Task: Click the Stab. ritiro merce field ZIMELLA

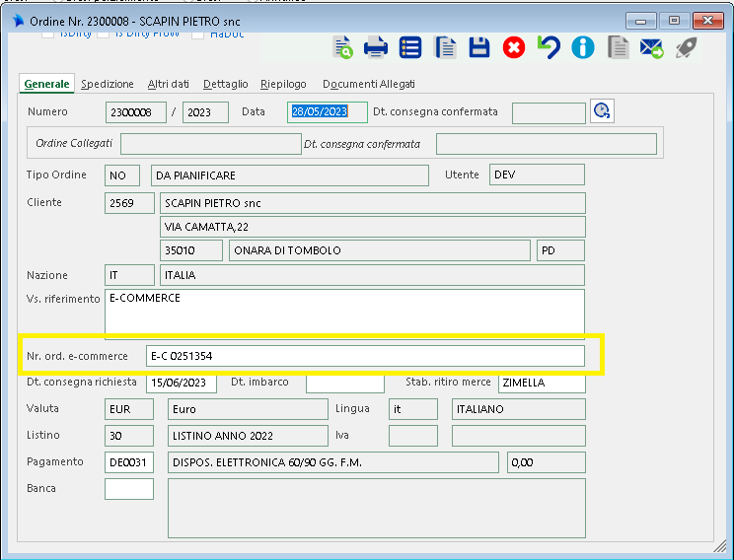Action: 542,383
